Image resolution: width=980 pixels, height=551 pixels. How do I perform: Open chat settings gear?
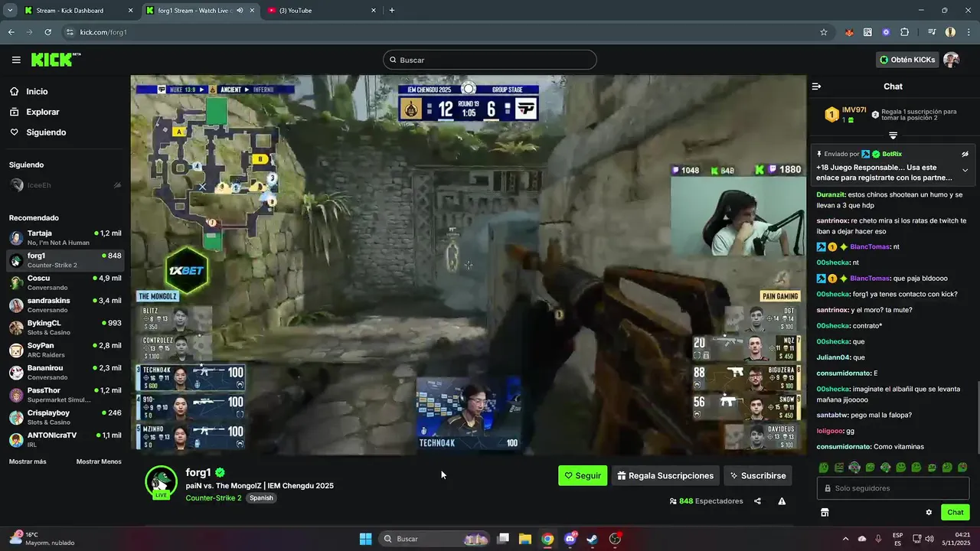coord(929,512)
